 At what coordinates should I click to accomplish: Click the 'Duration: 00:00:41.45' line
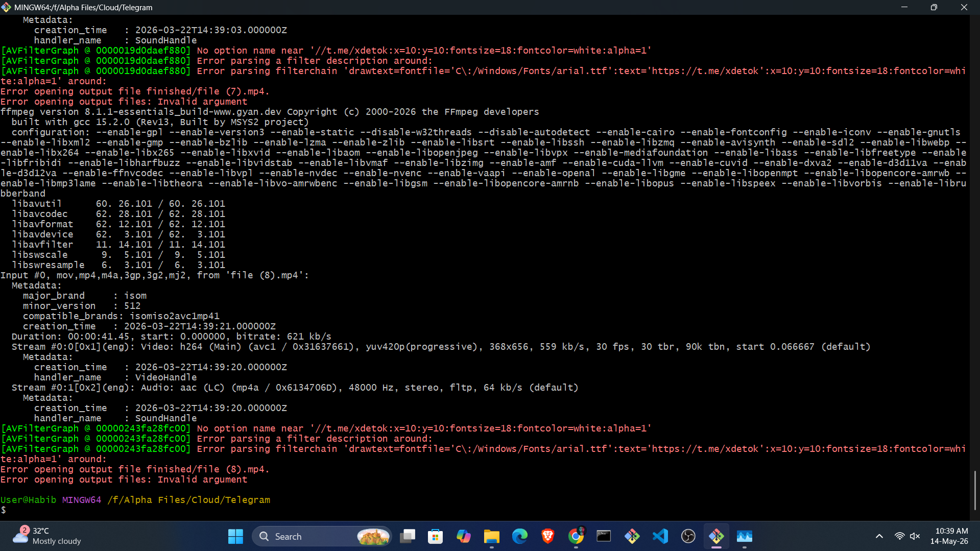point(172,337)
